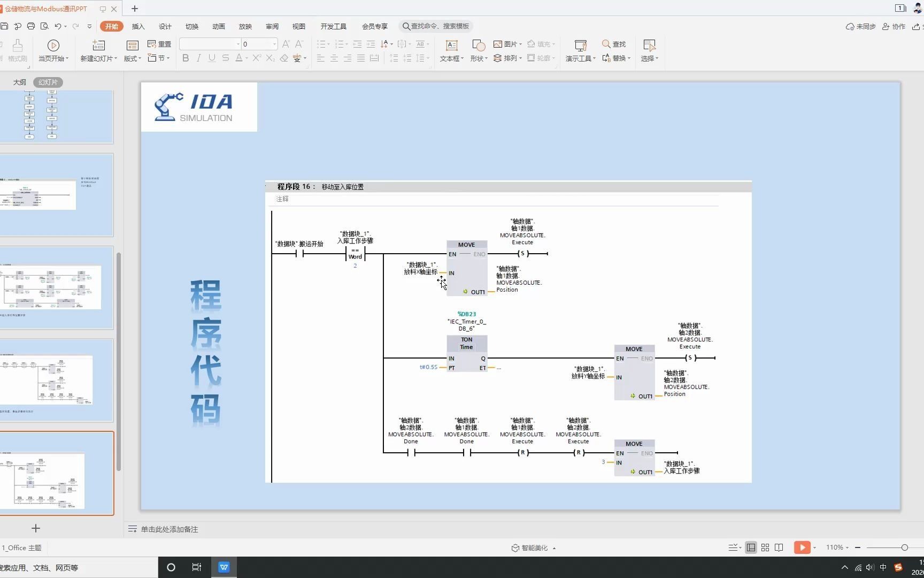This screenshot has width=924, height=578.
Task: Click the 新建幻灯片 new slide icon
Action: tap(99, 45)
